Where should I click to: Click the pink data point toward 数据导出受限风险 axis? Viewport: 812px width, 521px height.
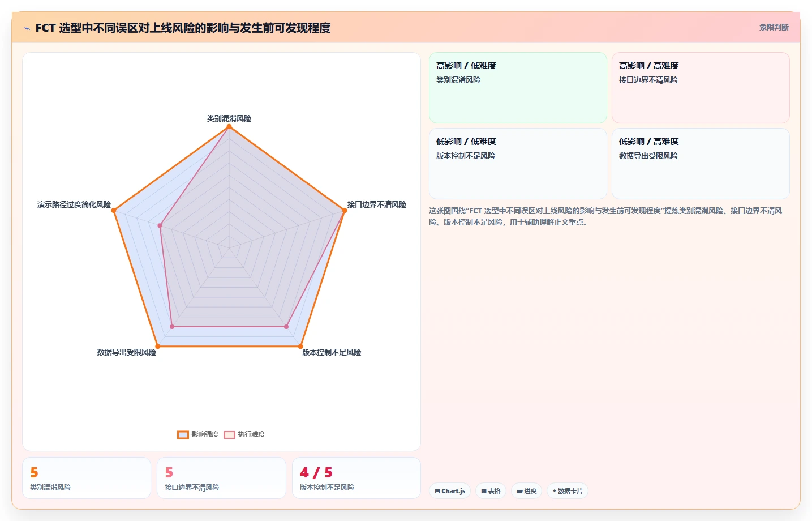point(172,327)
